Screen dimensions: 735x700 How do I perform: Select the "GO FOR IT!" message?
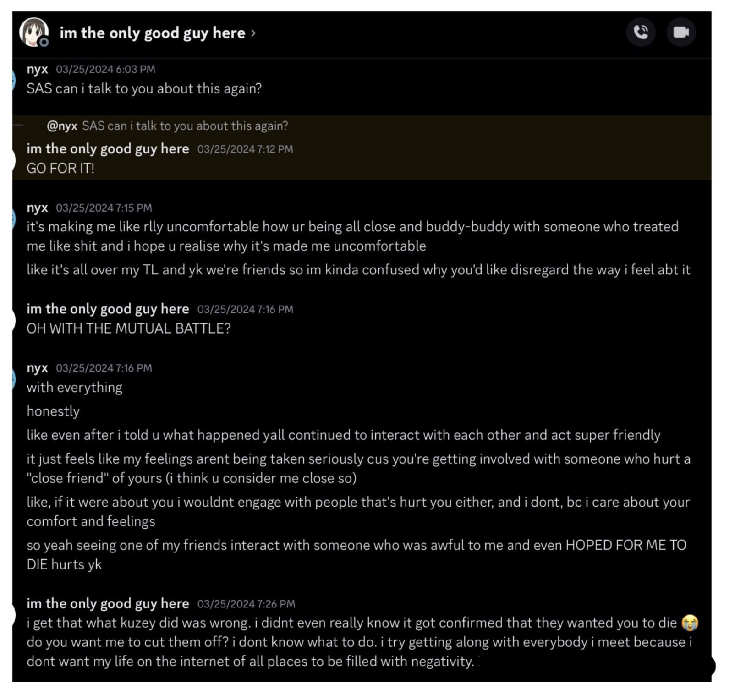pos(60,168)
